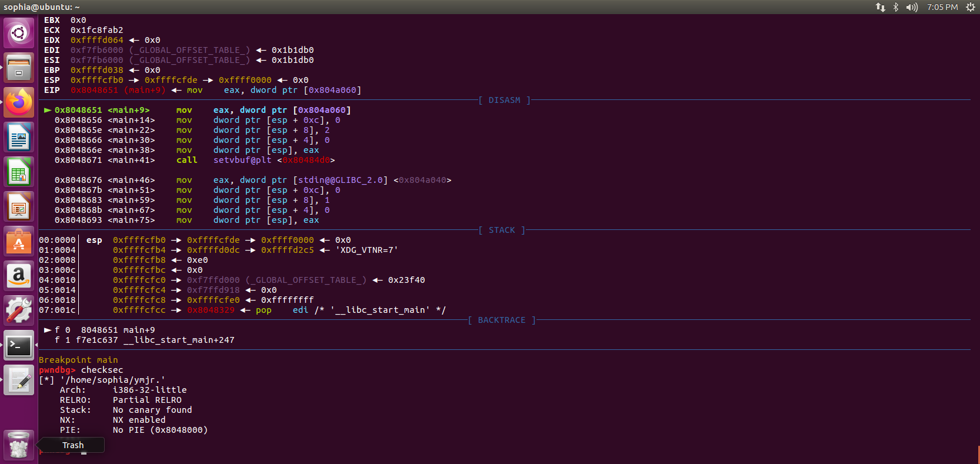Open the sound volume indicator menu
The height and width of the screenshot is (464, 980).
pos(912,7)
